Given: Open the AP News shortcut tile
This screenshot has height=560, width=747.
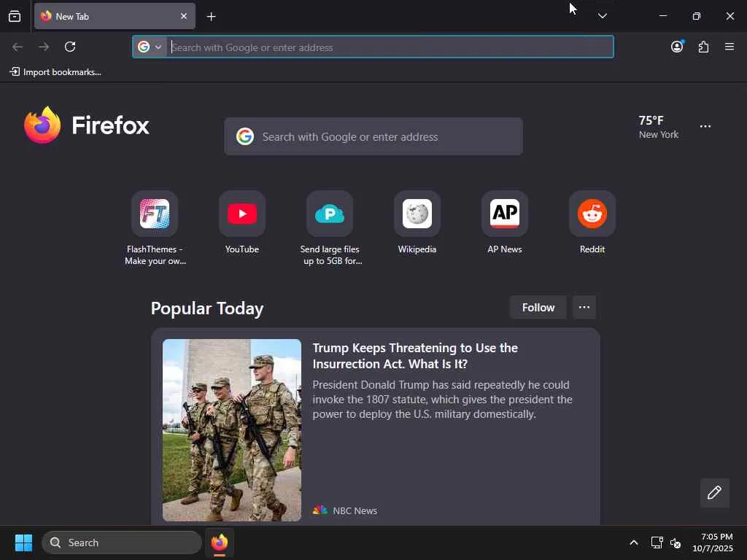Looking at the screenshot, I should 505,214.
